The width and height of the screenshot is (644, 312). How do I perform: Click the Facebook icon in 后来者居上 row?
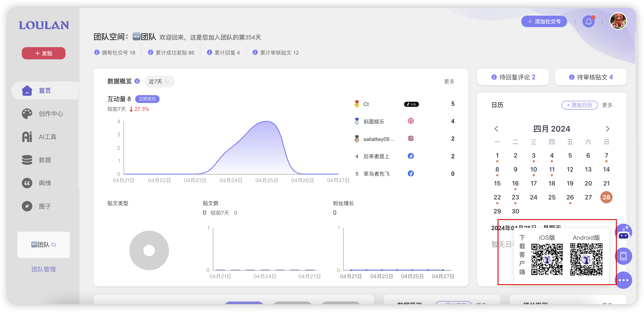pos(411,156)
